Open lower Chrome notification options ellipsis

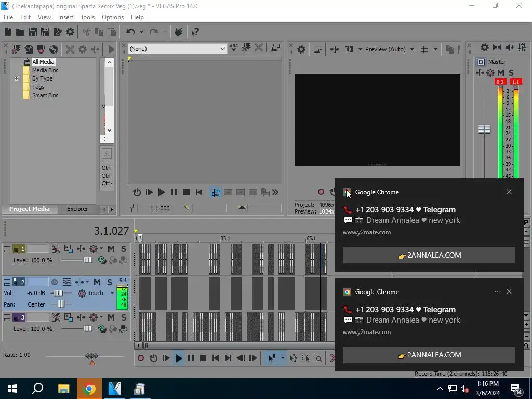[497, 292]
